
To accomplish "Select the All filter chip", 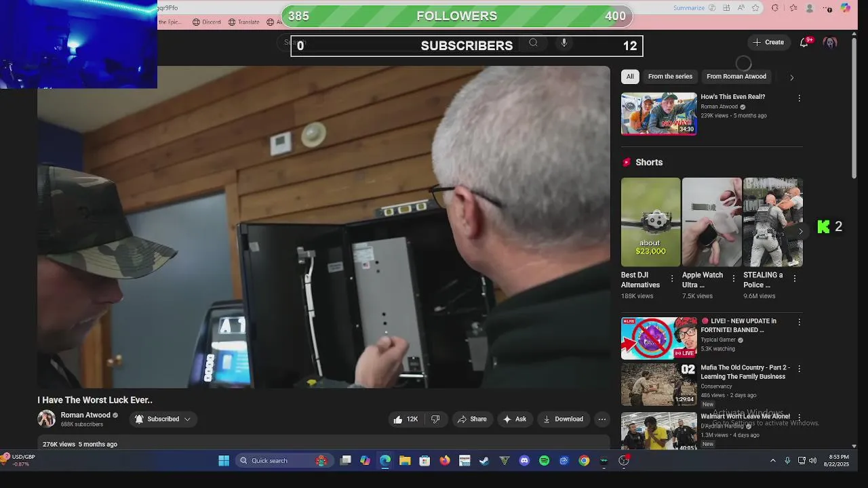I will click(630, 77).
